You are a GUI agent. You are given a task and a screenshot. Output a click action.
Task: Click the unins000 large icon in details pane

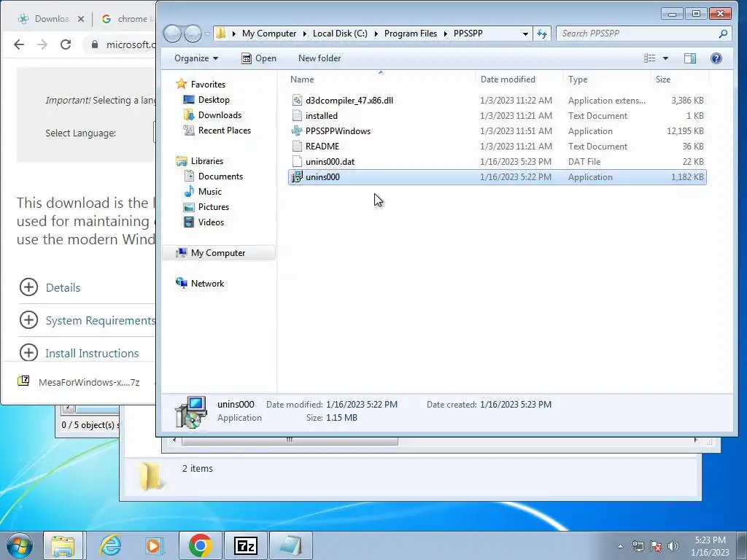[191, 411]
